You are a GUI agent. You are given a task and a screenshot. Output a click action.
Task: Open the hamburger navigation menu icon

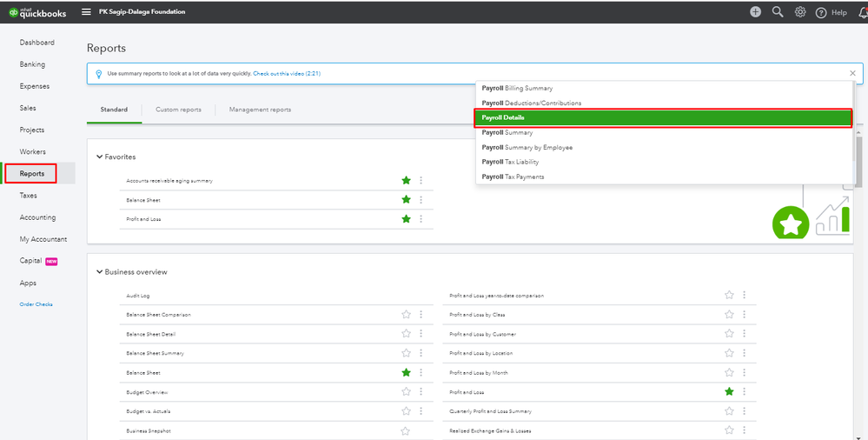[x=86, y=12]
